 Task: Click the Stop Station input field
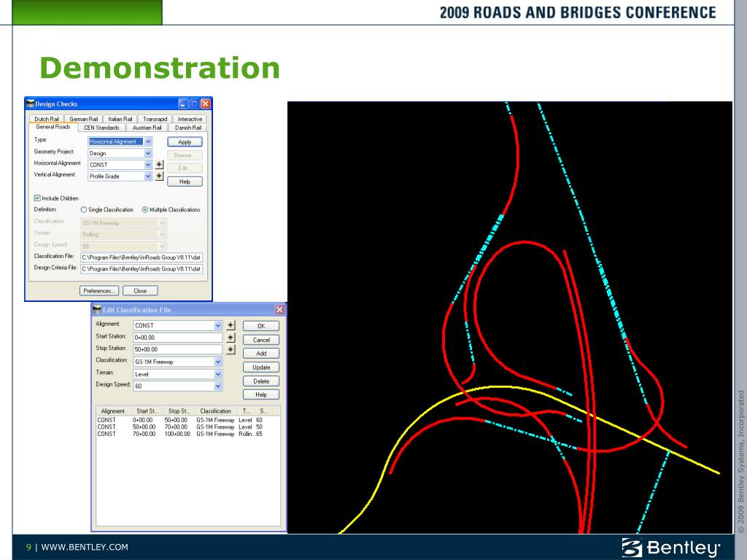[x=178, y=349]
